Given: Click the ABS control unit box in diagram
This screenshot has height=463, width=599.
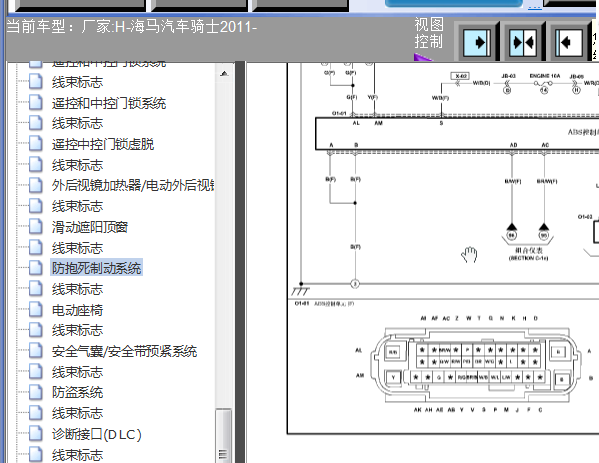Looking at the screenshot, I should (x=457, y=134).
